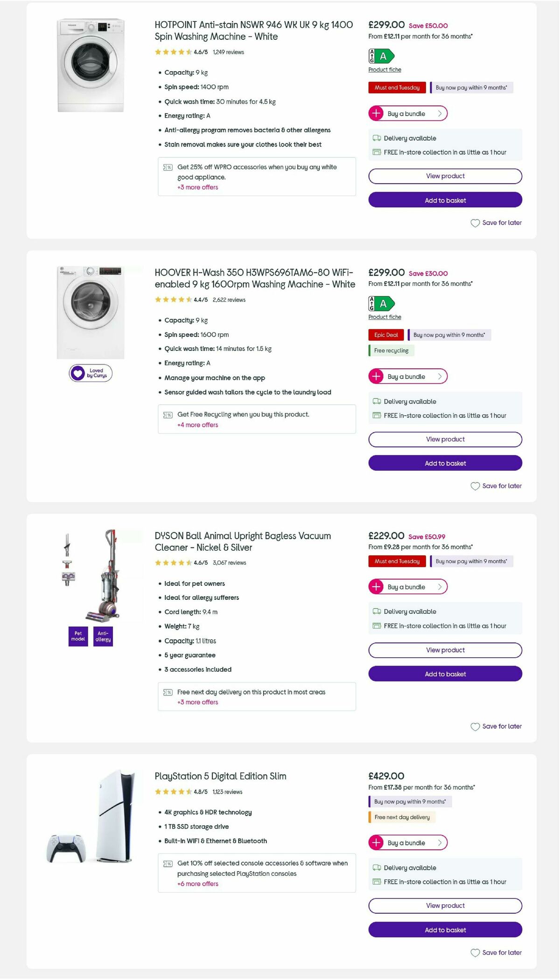The image size is (560, 979).
Task: Expand the +6 more offers under the PS5 console
Action: click(197, 883)
